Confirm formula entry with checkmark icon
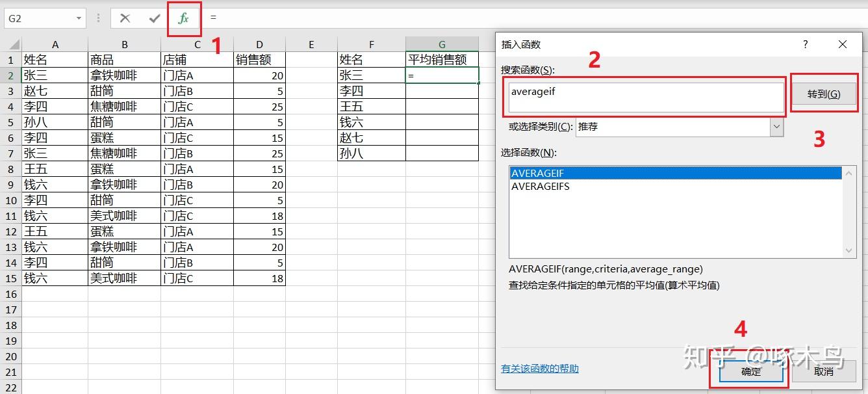This screenshot has height=394, width=868. coord(155,18)
